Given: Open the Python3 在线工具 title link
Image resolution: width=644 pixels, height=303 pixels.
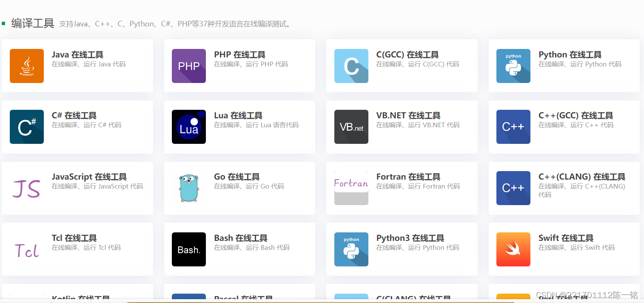Looking at the screenshot, I should coord(410,238).
